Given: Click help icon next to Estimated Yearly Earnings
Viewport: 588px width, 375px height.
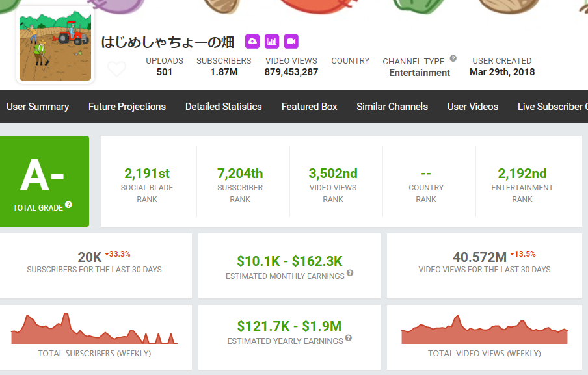Looking at the screenshot, I should (x=349, y=339).
